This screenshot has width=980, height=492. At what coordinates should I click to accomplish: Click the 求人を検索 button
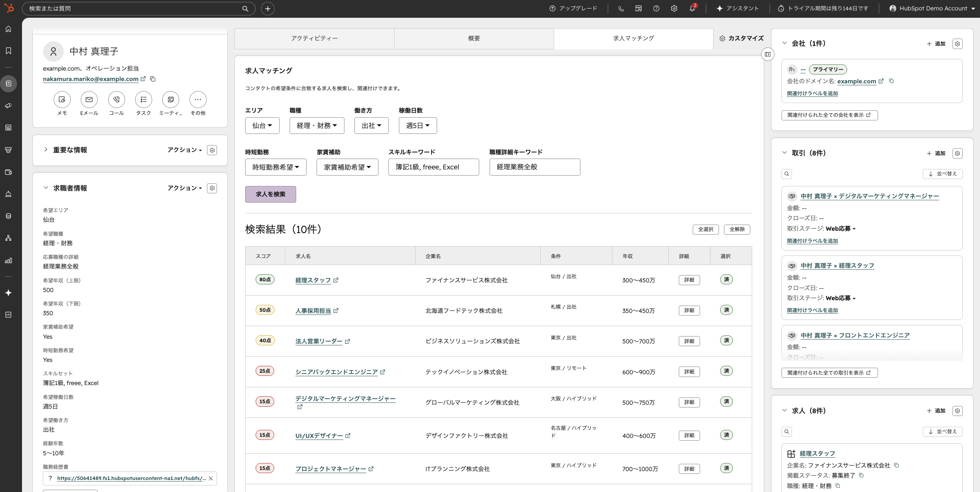(x=271, y=194)
